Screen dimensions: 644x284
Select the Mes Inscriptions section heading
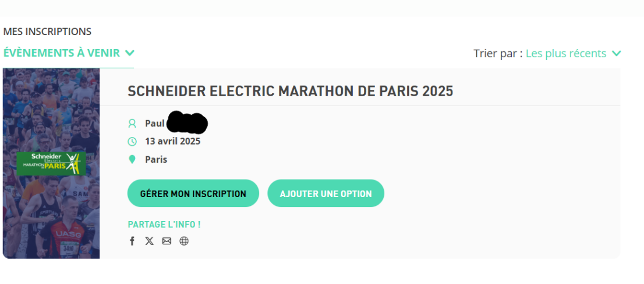[x=47, y=31]
